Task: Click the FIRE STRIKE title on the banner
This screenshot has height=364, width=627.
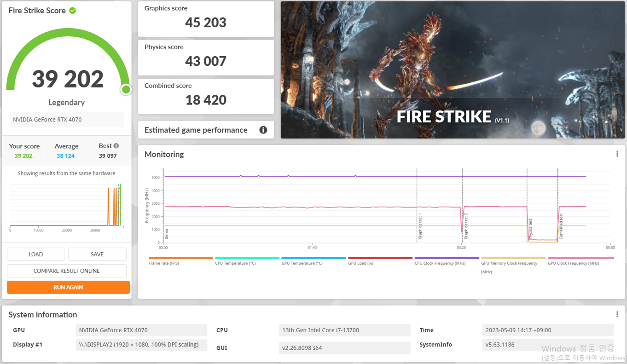Action: [x=444, y=116]
